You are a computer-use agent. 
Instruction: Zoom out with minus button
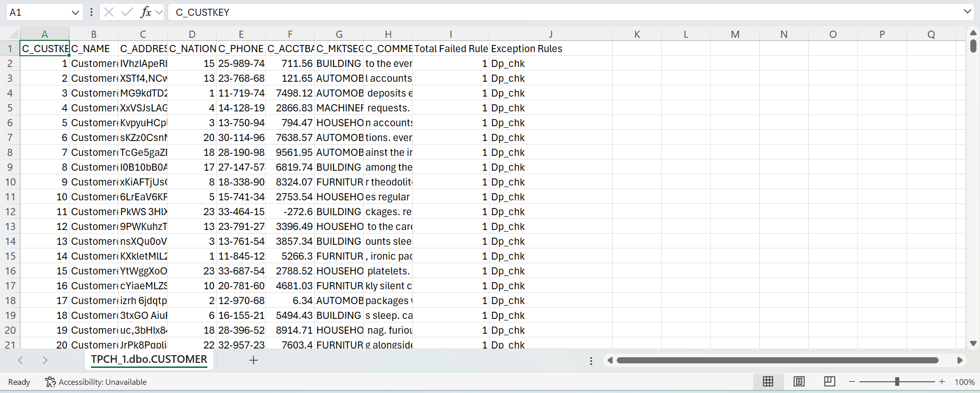852,382
